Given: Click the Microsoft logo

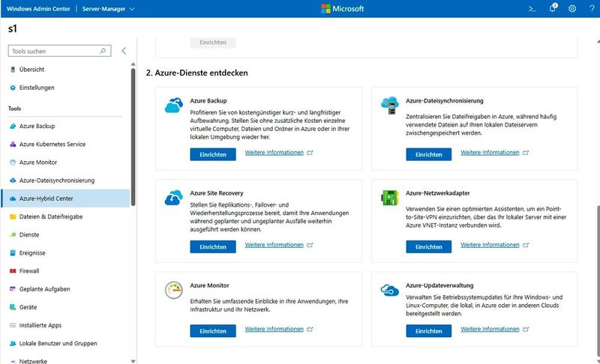Looking at the screenshot, I should [343, 8].
